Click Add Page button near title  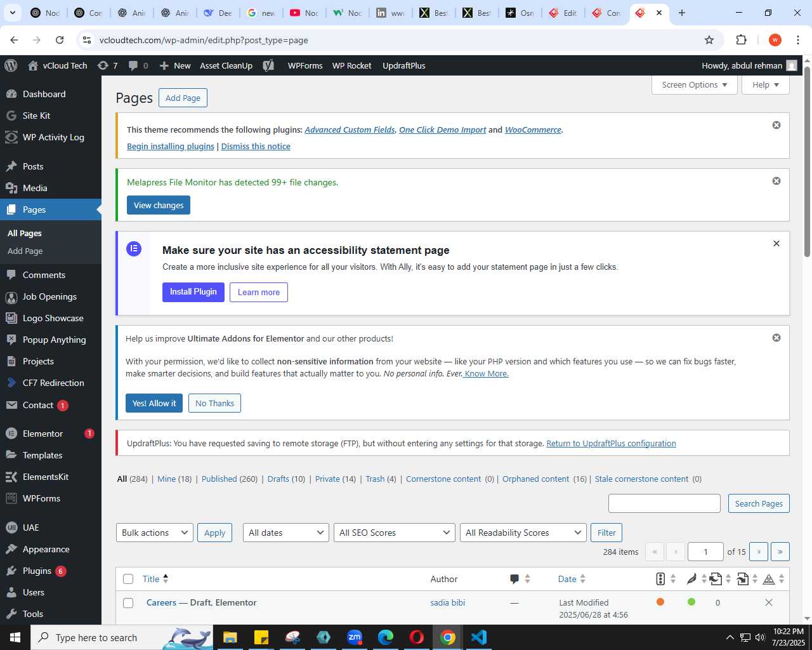[x=183, y=98]
